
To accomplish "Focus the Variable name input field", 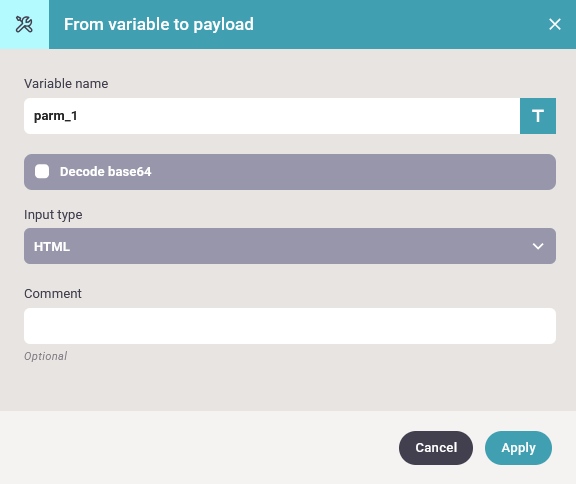I will [272, 116].
